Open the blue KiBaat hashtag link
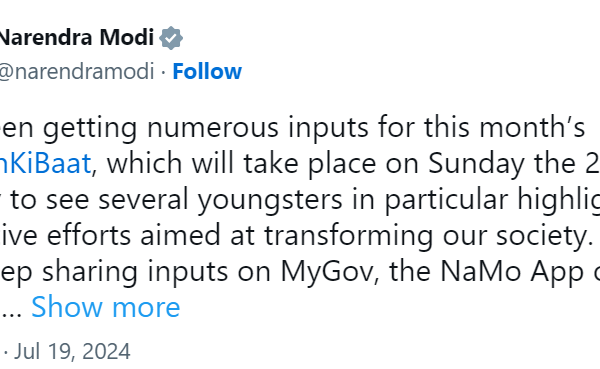This screenshot has height=369, width=600. [x=45, y=163]
